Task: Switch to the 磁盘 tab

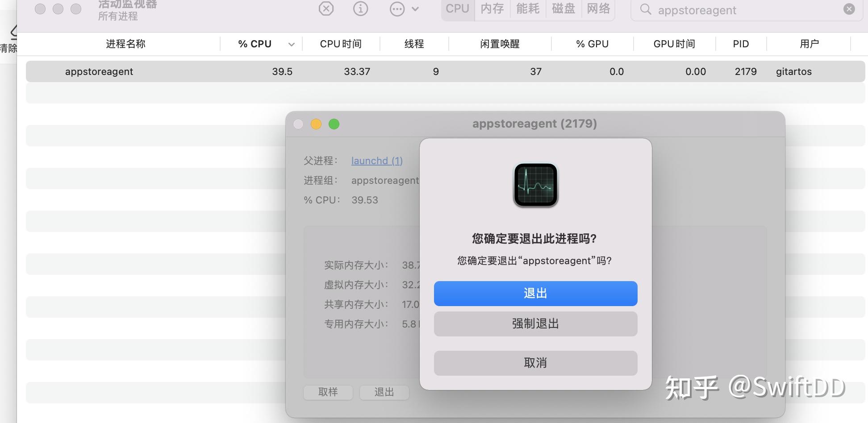Action: click(563, 8)
